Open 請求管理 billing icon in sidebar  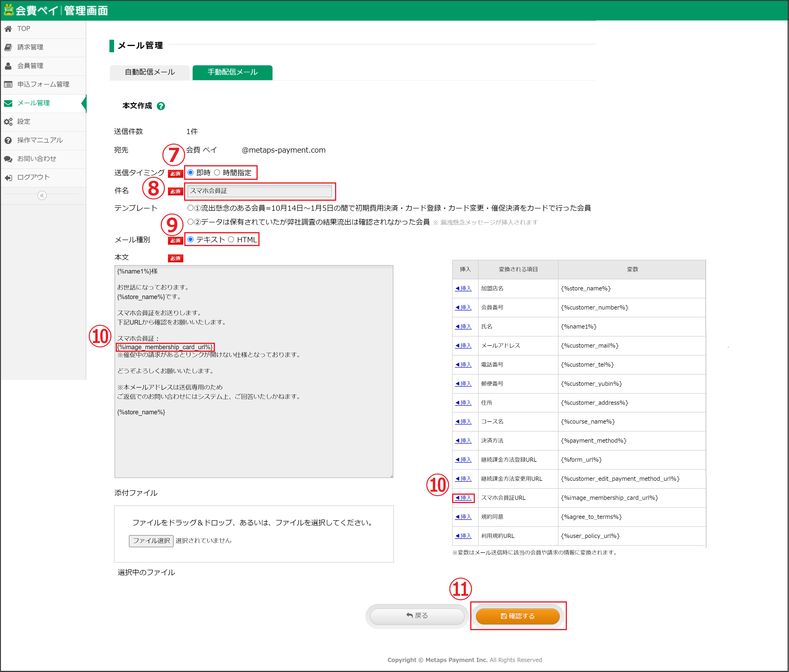pyautogui.click(x=8, y=47)
